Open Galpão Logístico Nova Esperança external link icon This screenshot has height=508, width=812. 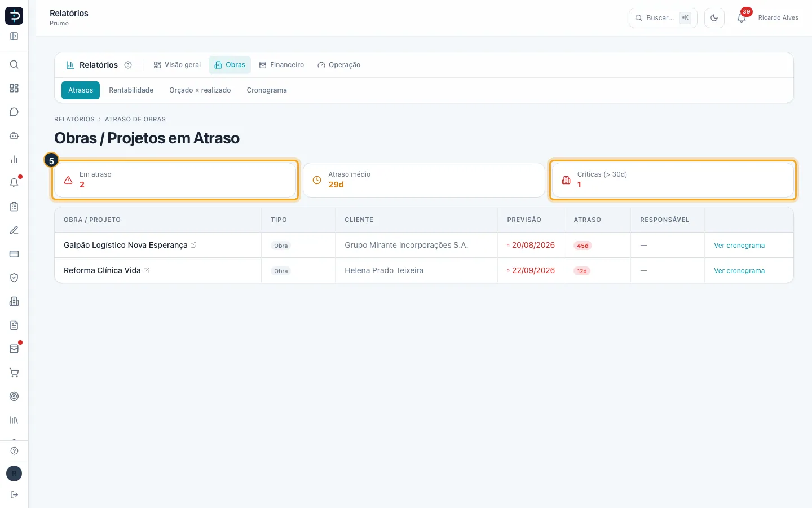(193, 245)
